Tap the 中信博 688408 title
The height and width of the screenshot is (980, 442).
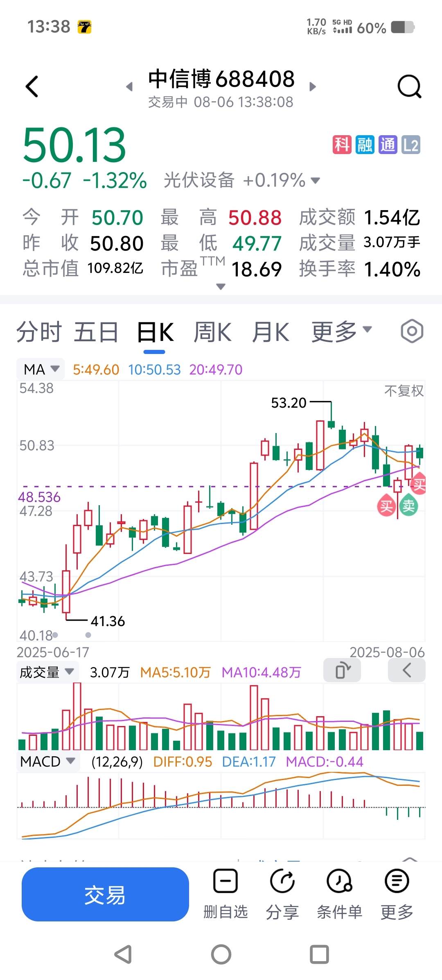tap(221, 79)
